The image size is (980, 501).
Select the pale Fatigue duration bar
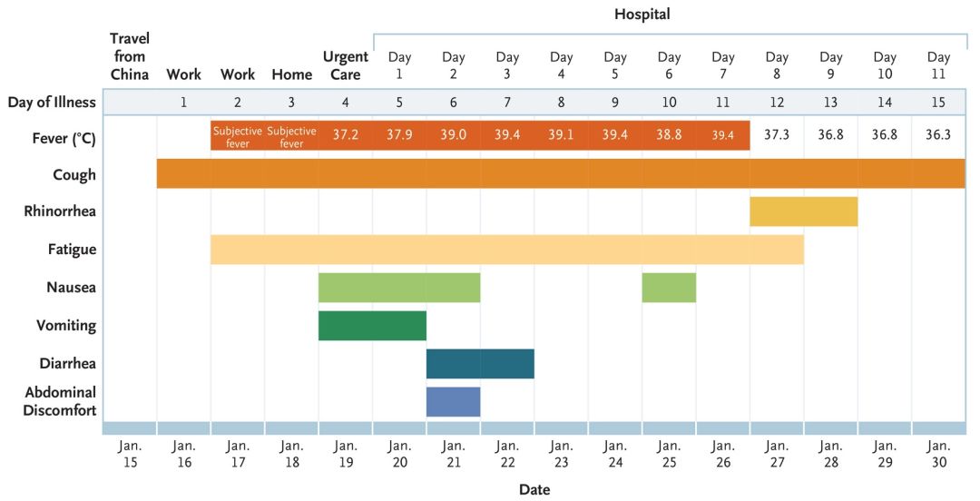[x=506, y=250]
